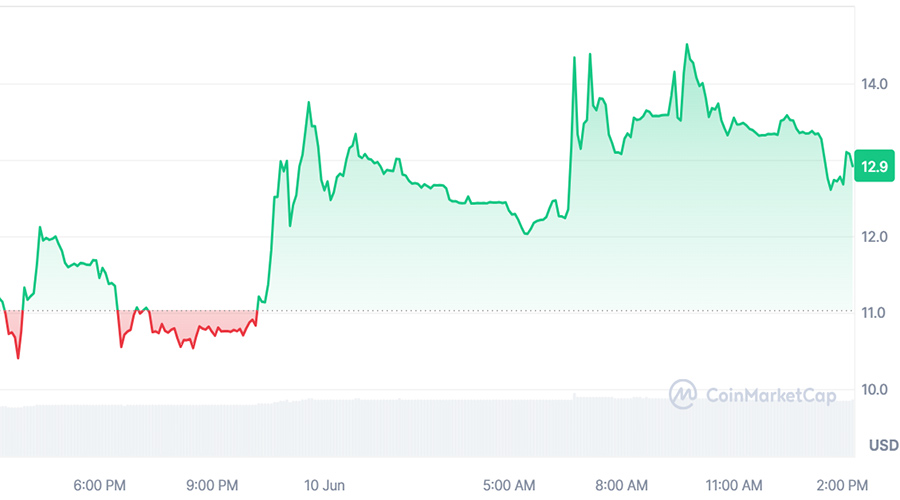
Task: Select the 10 Jun date marker
Action: [323, 486]
